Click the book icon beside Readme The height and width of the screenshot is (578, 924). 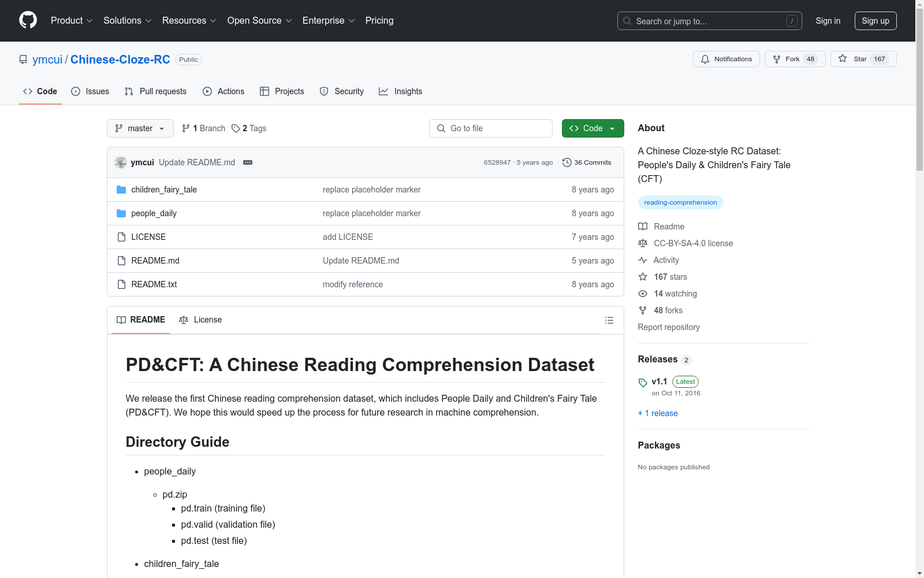click(643, 227)
